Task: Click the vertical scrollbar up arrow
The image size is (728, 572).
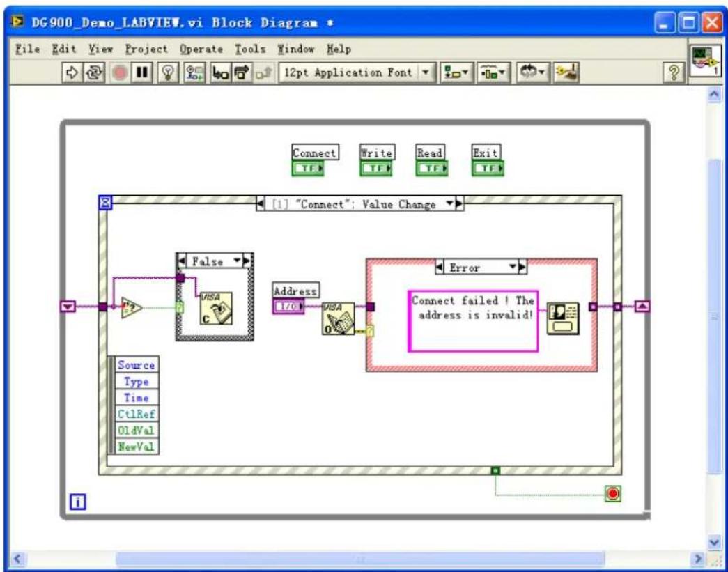Action: tap(715, 95)
